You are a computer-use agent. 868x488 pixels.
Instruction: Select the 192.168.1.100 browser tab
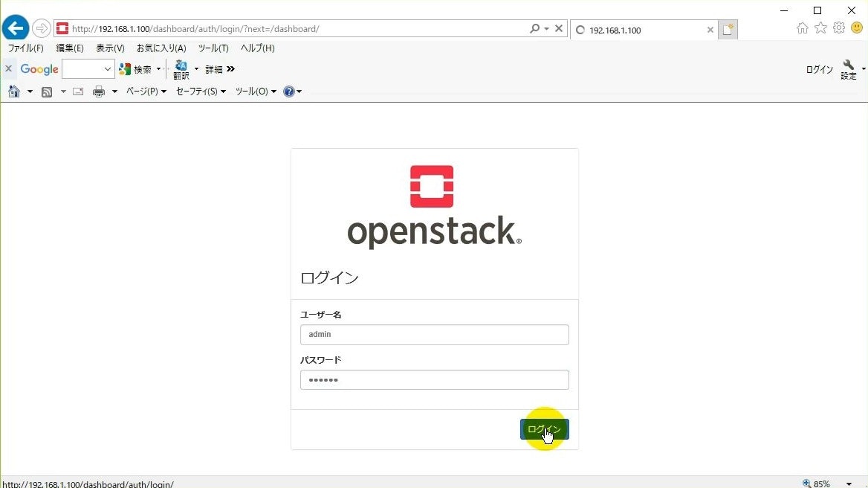tap(642, 30)
